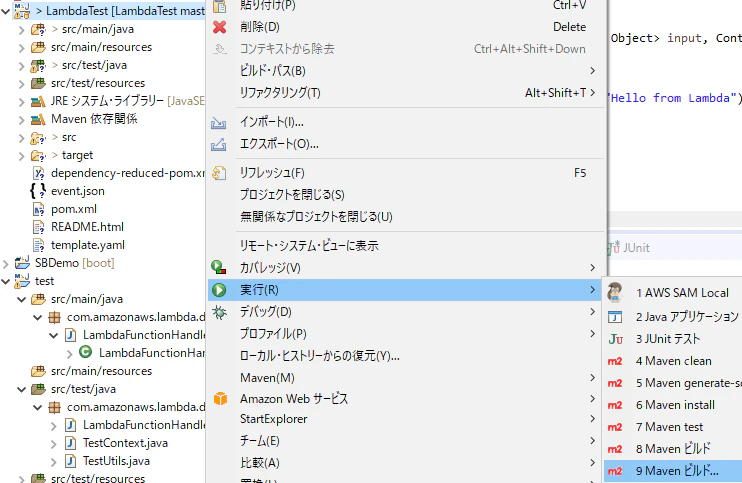The image size is (742, 483).
Task: Collapse the test project node
Action: point(6,281)
